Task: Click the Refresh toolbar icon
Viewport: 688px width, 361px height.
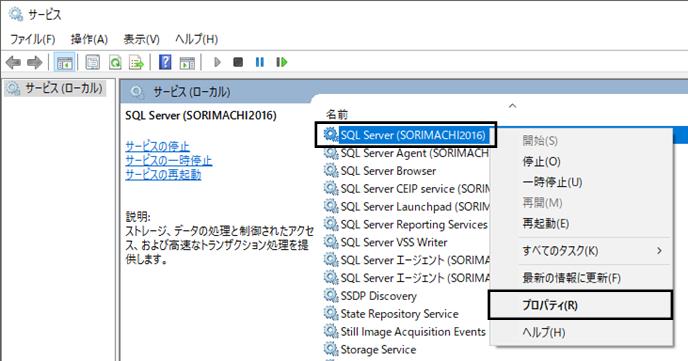Action: (115, 63)
